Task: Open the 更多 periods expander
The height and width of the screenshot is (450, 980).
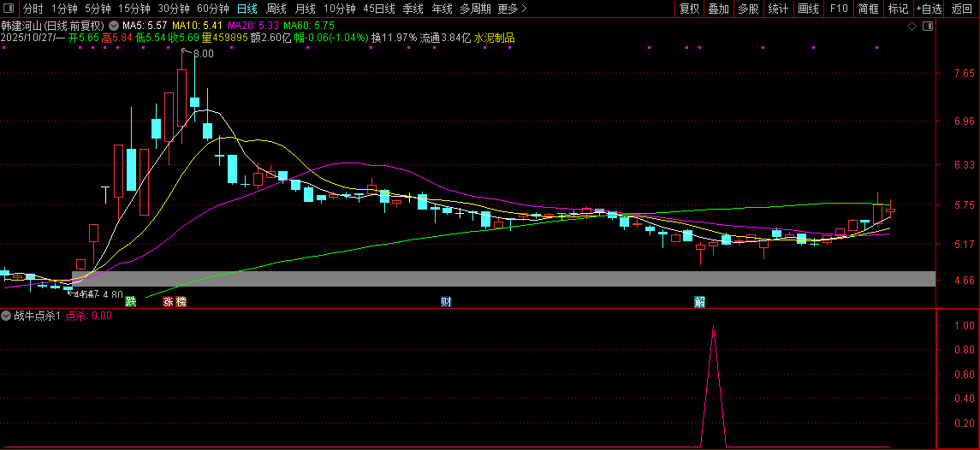Action: point(512,9)
